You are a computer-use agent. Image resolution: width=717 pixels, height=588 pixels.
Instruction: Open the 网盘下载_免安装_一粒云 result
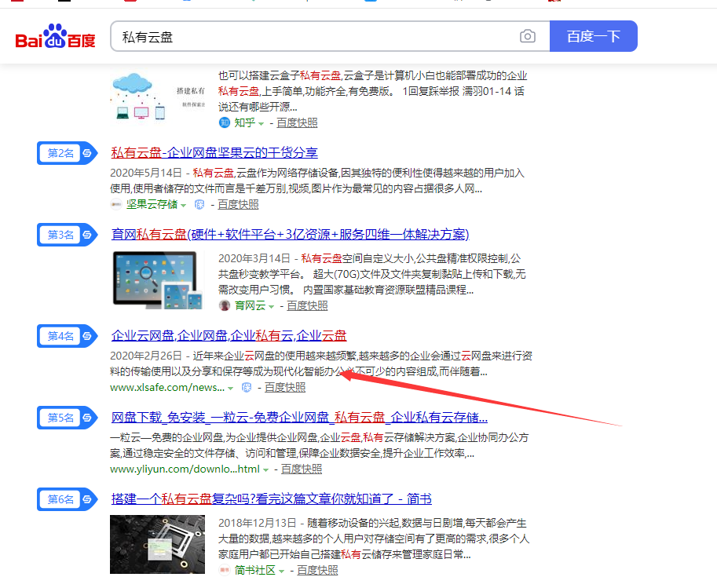(x=299, y=418)
